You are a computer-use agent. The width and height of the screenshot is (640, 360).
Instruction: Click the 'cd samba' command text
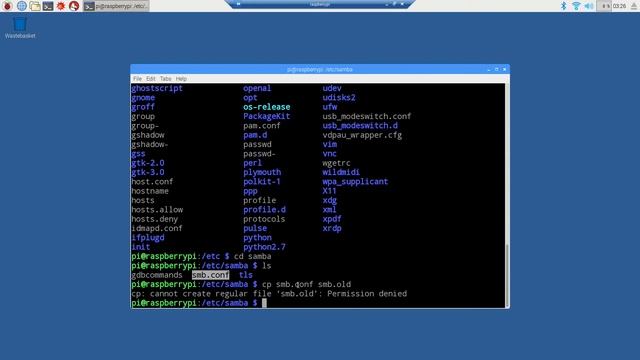tap(252, 256)
